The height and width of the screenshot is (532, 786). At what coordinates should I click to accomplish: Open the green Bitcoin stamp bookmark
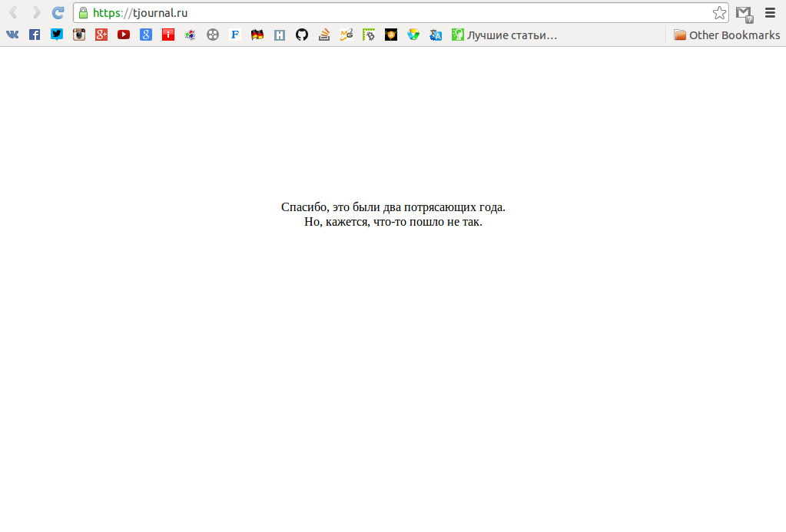[369, 35]
